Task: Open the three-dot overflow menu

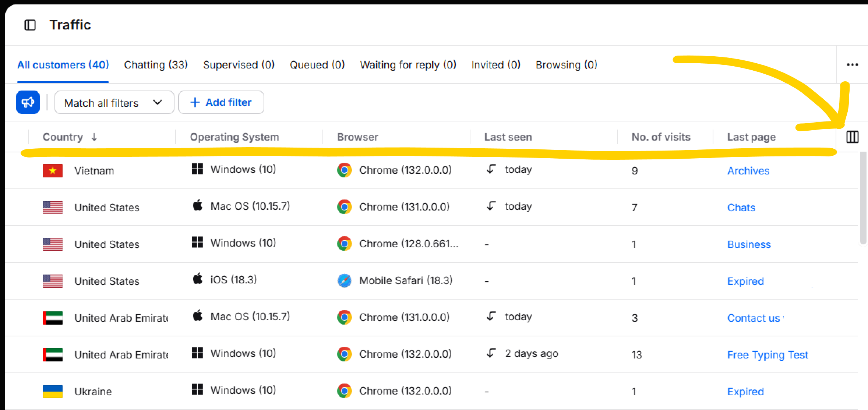Action: 853,64
